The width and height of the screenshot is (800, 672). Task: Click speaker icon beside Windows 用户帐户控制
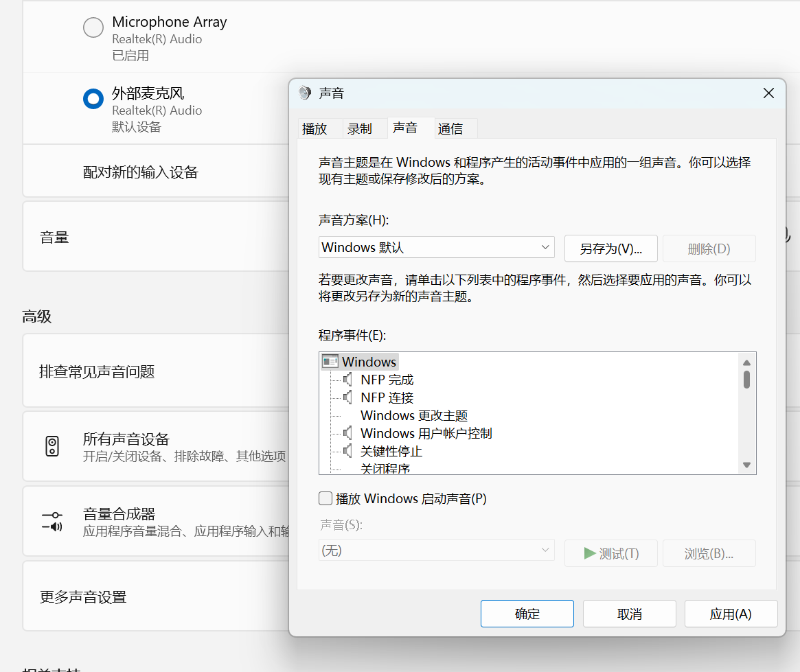click(x=347, y=433)
